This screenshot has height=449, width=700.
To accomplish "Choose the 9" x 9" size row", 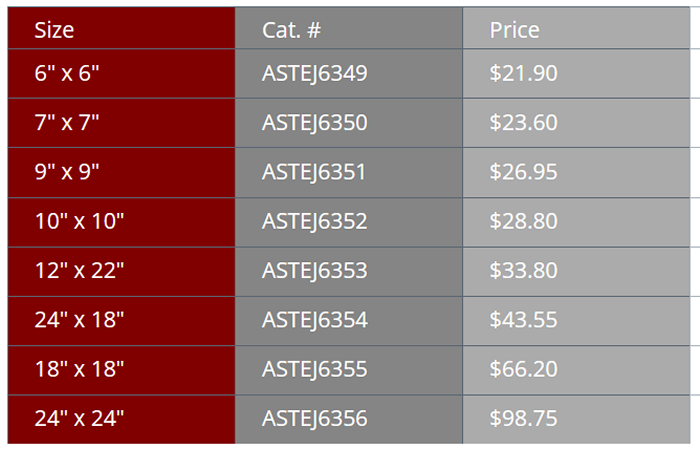I will [66, 172].
